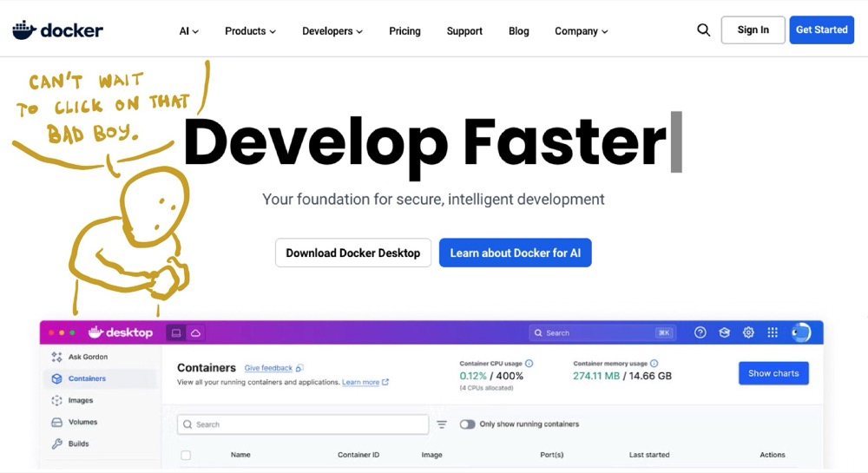Click the Volumes drive icon in sidebar

(x=56, y=422)
